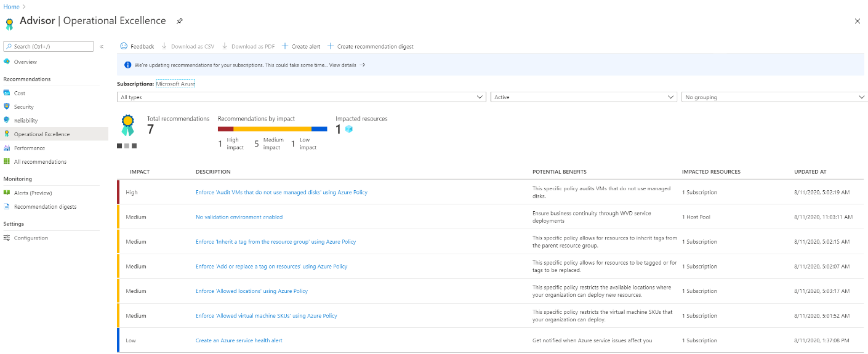Open Recommendation digests
This screenshot has height=354, width=868.
click(46, 207)
